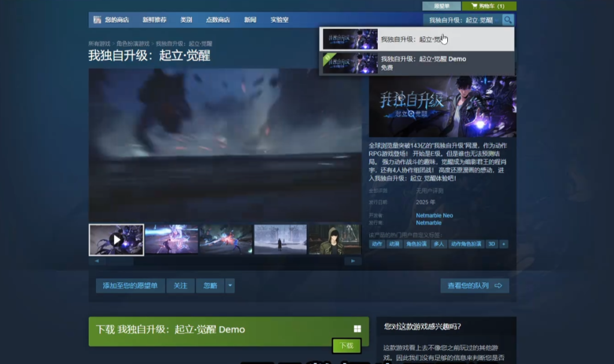The height and width of the screenshot is (364, 614).
Task: Choose the non-Demo 我独自升级 search suggestion
Action: (417, 39)
